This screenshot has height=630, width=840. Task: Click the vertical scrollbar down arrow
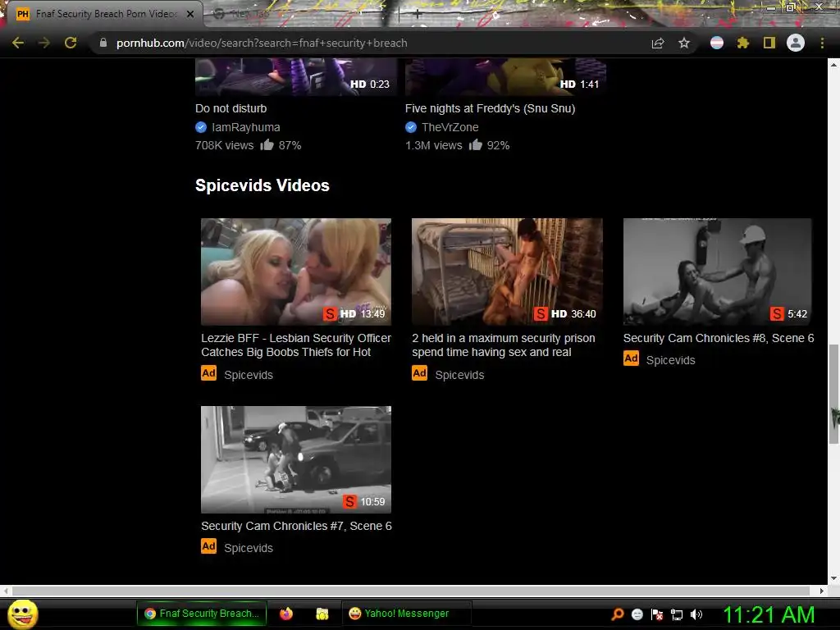[833, 578]
